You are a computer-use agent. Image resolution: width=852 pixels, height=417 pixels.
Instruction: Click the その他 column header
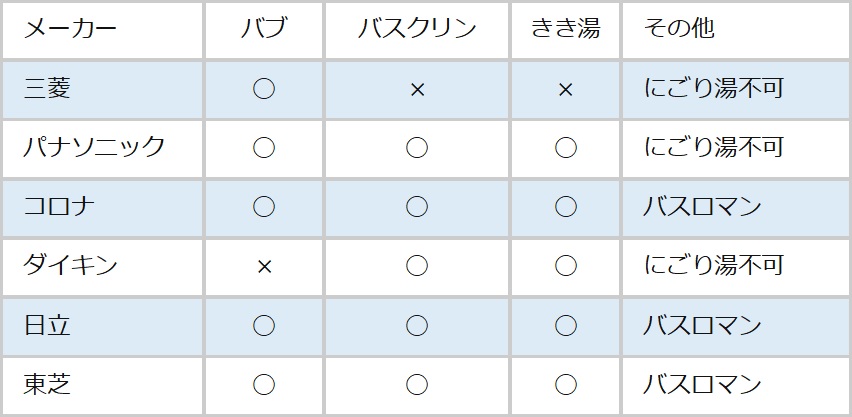tap(680, 29)
